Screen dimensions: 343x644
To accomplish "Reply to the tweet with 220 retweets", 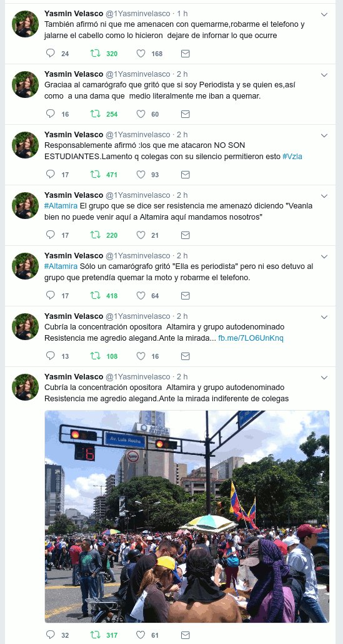I will click(51, 235).
